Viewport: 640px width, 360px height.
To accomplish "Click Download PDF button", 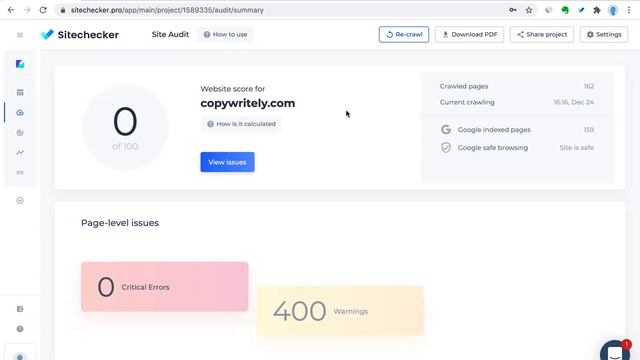I will tap(469, 35).
